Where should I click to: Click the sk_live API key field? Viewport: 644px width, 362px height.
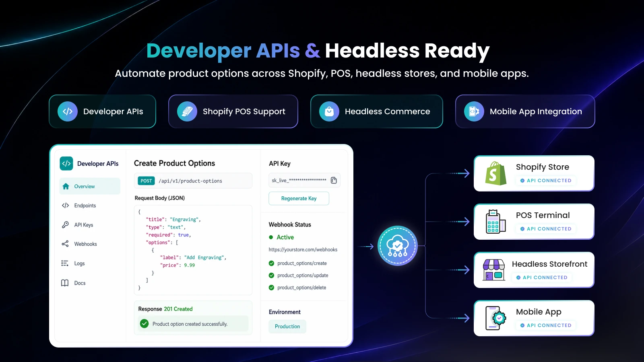304,180
